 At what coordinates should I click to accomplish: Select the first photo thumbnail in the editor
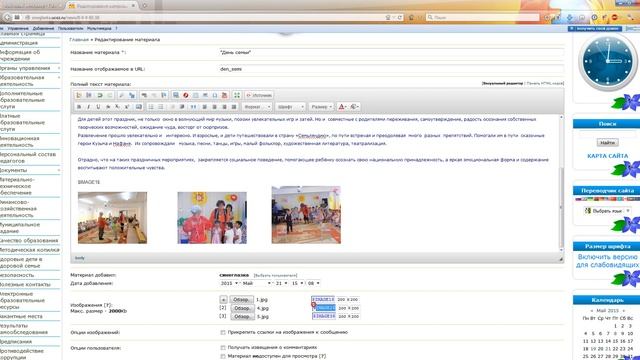(112, 218)
